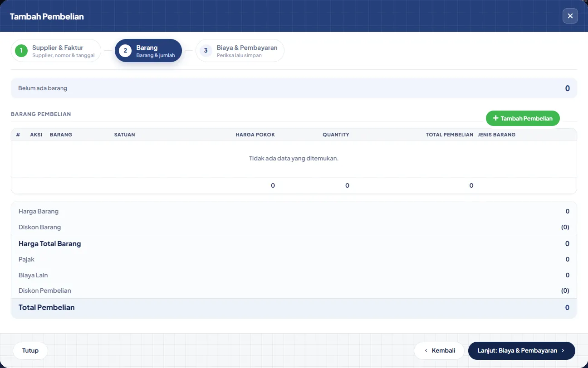Go back with the Kembali button

pyautogui.click(x=439, y=350)
